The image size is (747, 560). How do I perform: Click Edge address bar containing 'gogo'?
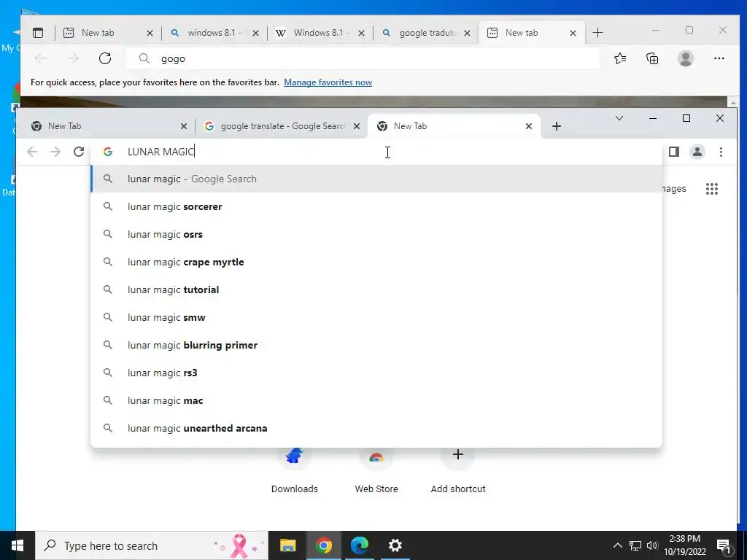coord(362,58)
